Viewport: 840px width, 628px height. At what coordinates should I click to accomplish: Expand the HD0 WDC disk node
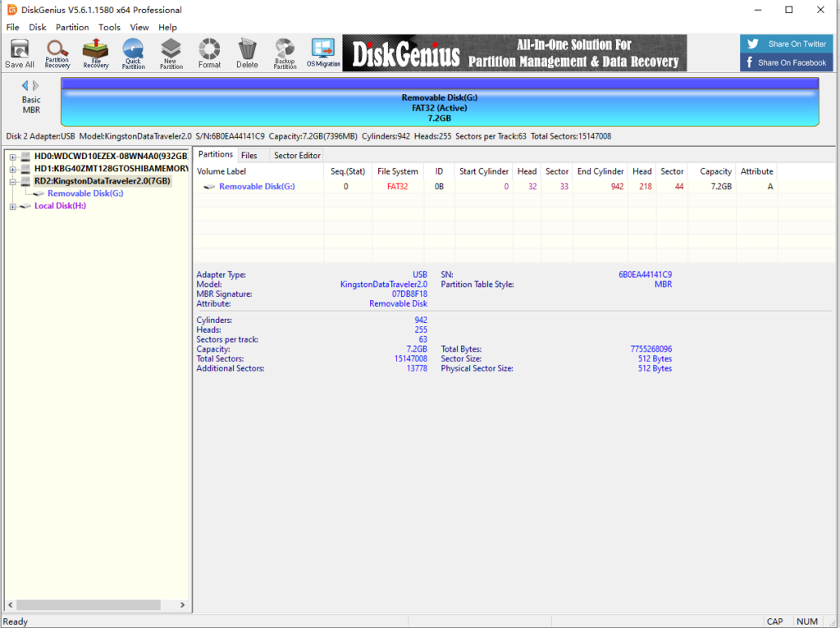[12, 157]
